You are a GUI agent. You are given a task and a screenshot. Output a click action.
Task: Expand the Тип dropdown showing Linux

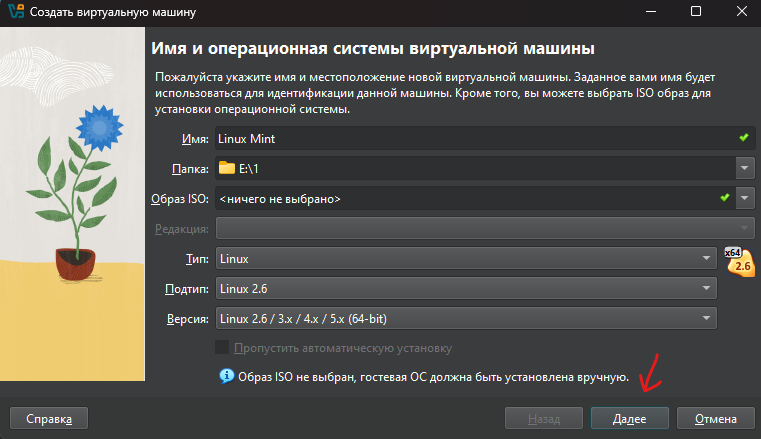(466, 259)
